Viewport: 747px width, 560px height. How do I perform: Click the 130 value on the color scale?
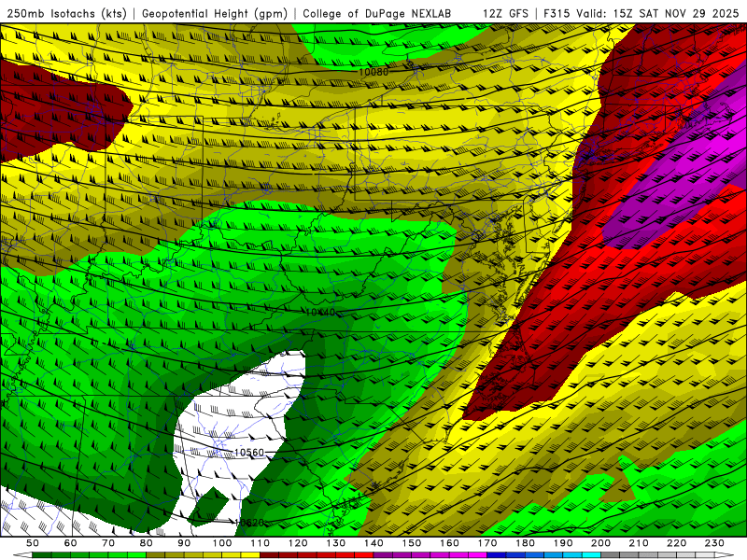tap(336, 543)
